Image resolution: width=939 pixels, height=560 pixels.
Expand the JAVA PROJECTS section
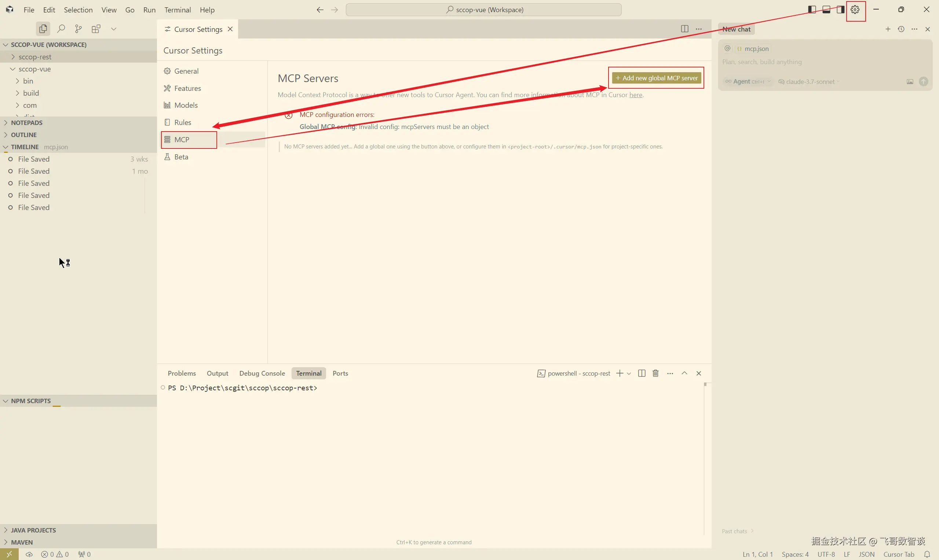[33, 530]
